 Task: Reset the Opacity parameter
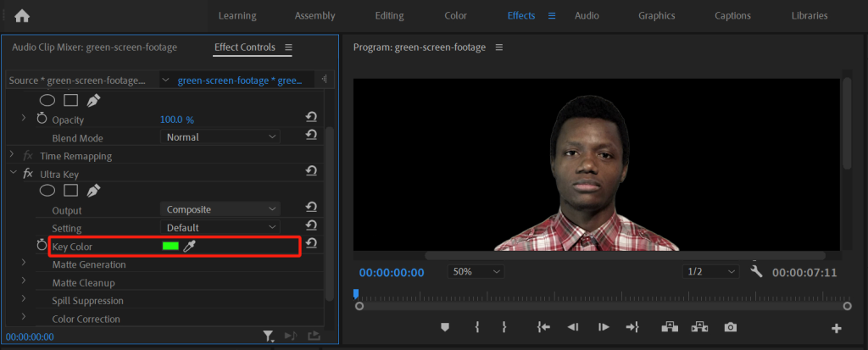[x=311, y=119]
